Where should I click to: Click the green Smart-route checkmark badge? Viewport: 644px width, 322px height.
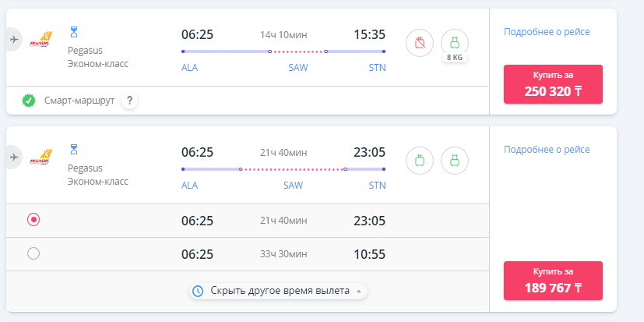point(29,100)
